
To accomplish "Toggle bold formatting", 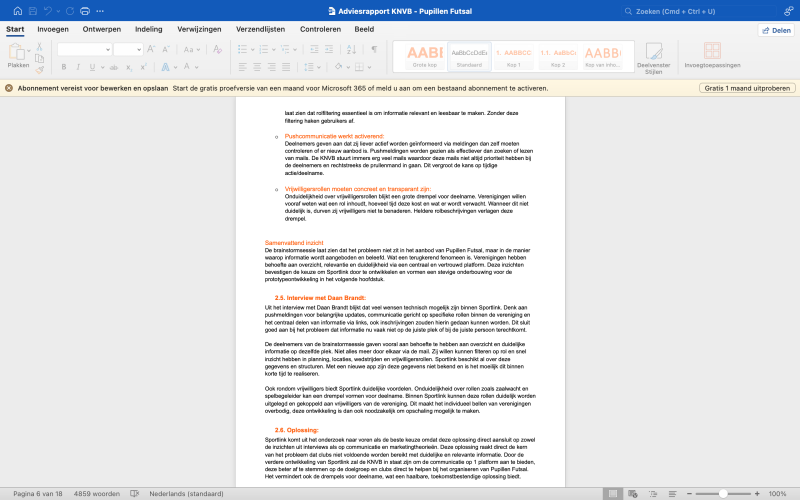I will pyautogui.click(x=63, y=67).
